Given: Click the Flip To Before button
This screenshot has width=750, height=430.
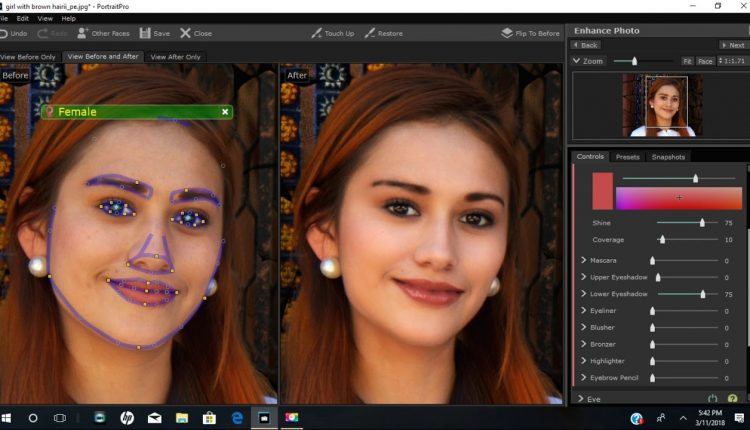Looking at the screenshot, I should [530, 33].
